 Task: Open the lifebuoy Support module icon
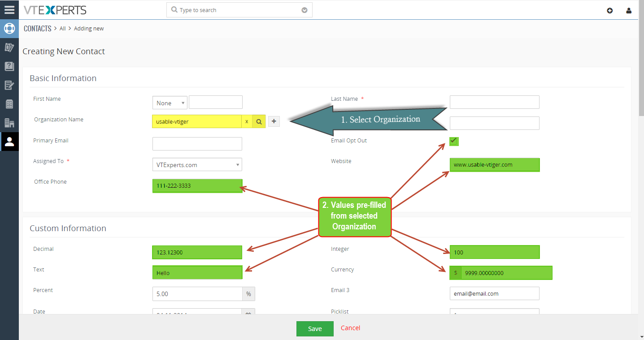coord(9,29)
